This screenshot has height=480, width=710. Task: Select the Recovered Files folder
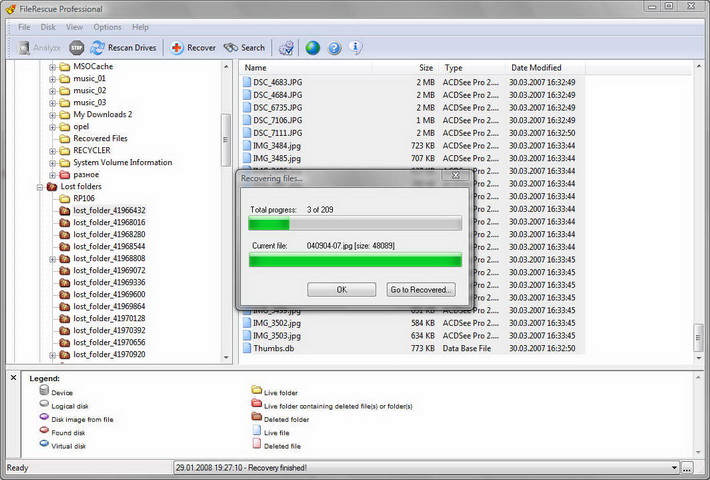(x=100, y=138)
